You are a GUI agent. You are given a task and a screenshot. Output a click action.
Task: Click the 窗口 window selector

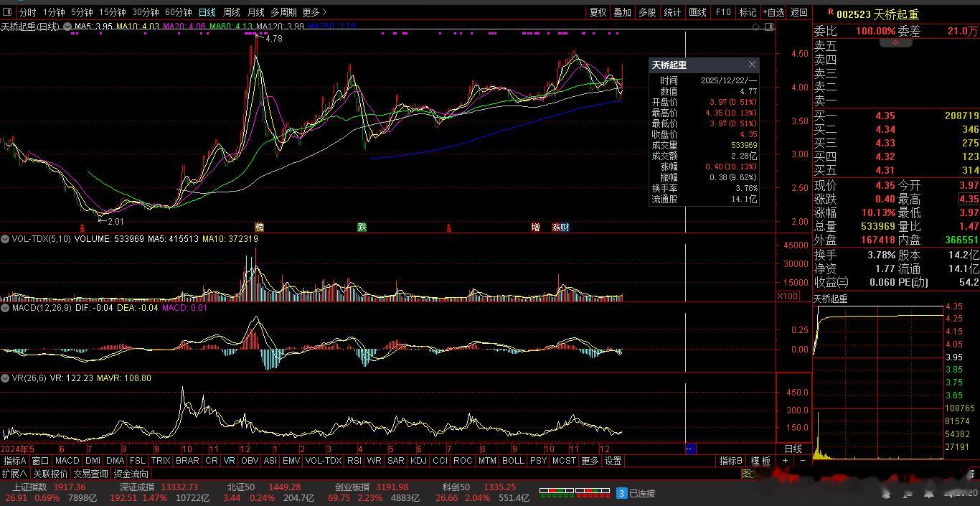(x=40, y=461)
